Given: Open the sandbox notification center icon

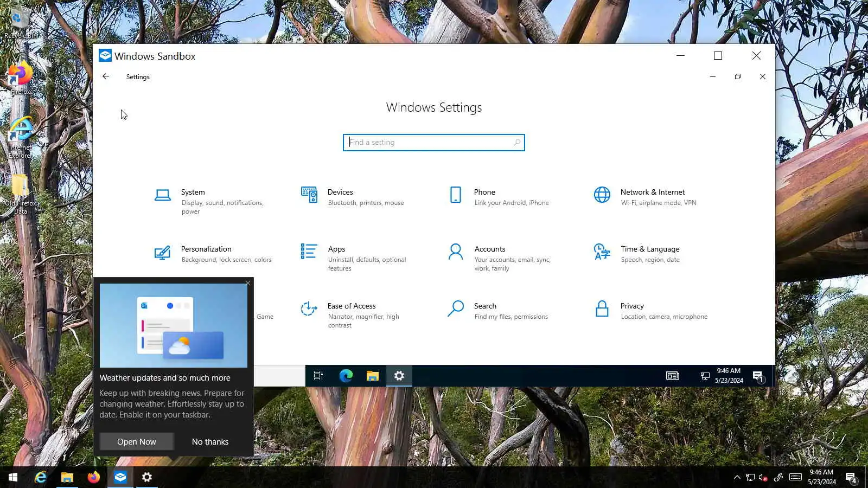Looking at the screenshot, I should 758,376.
